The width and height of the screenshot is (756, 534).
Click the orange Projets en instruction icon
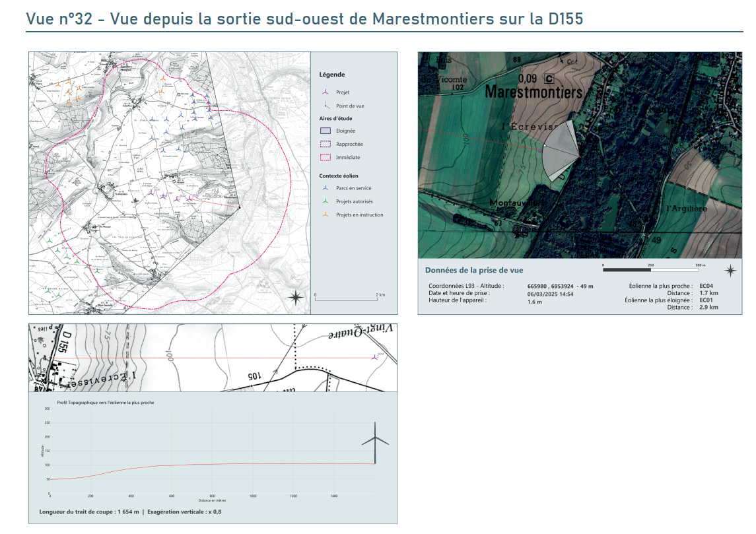point(325,215)
